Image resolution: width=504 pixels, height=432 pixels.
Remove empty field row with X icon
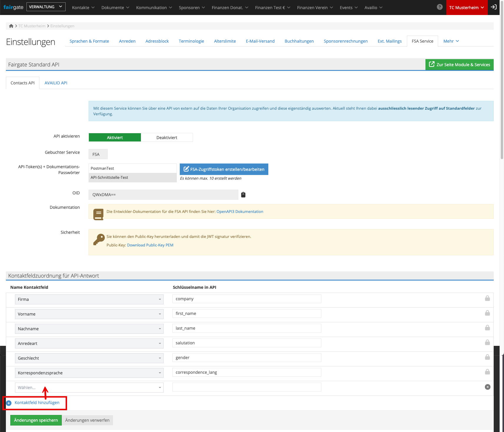487,387
